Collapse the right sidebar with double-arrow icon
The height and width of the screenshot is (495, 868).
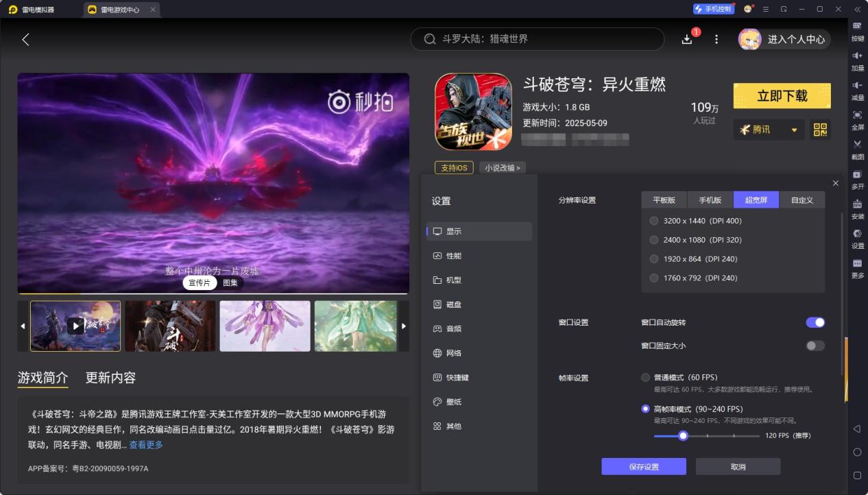pyautogui.click(x=857, y=9)
